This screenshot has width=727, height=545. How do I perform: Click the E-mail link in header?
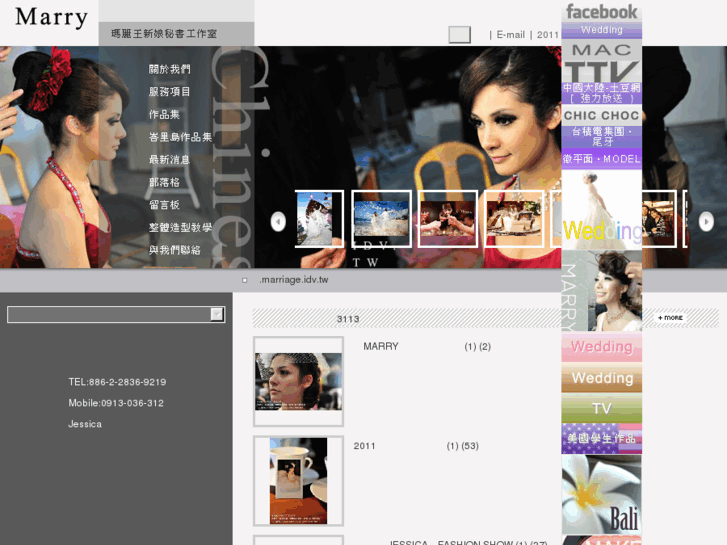(x=510, y=35)
